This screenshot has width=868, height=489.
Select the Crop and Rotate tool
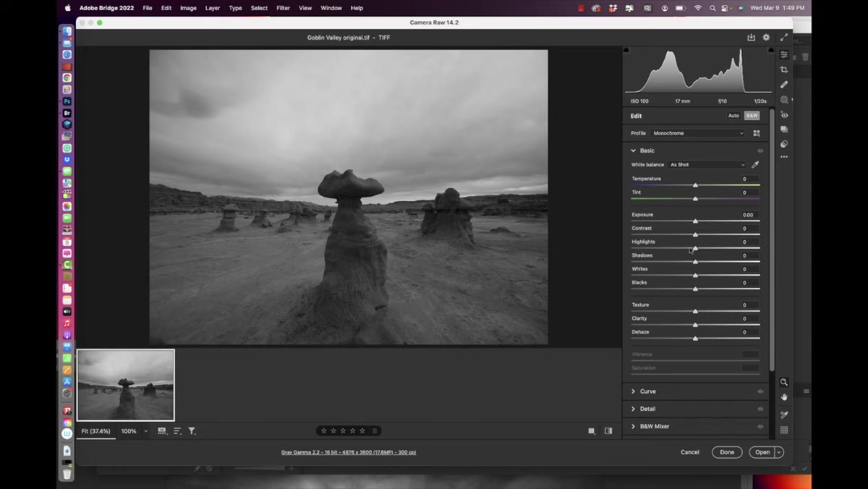(x=784, y=69)
